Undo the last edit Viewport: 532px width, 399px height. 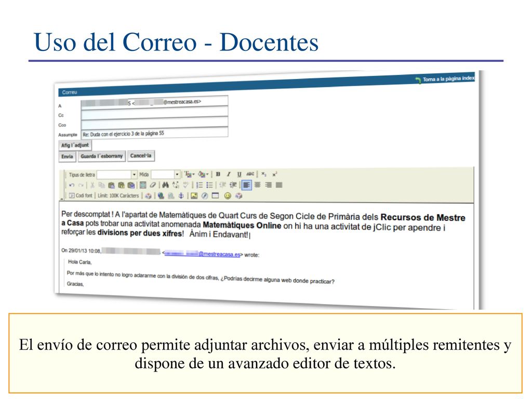pyautogui.click(x=72, y=185)
